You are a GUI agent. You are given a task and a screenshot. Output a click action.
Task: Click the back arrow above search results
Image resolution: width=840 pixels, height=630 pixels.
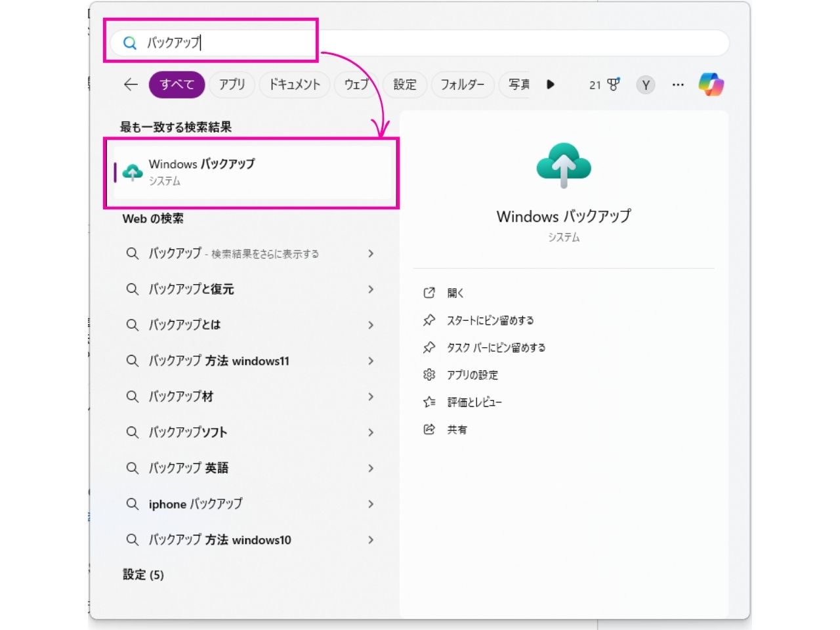point(129,84)
